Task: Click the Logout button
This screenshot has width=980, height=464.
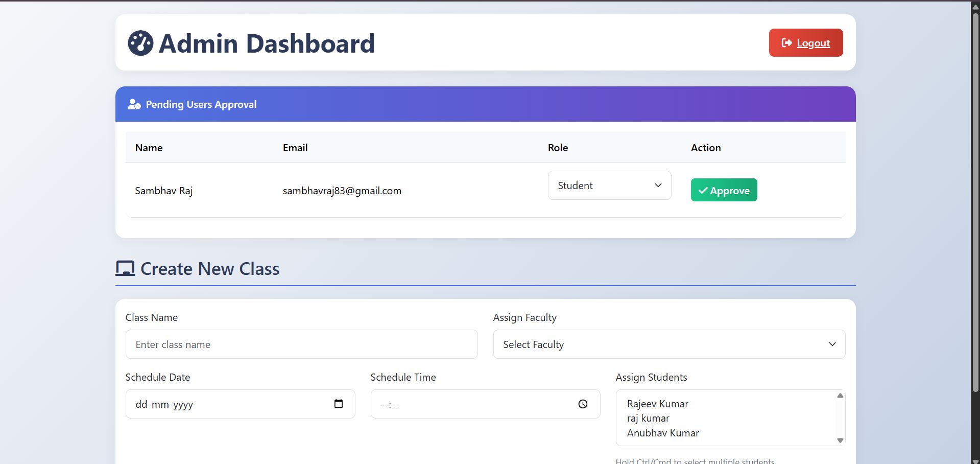Action: coord(805,43)
